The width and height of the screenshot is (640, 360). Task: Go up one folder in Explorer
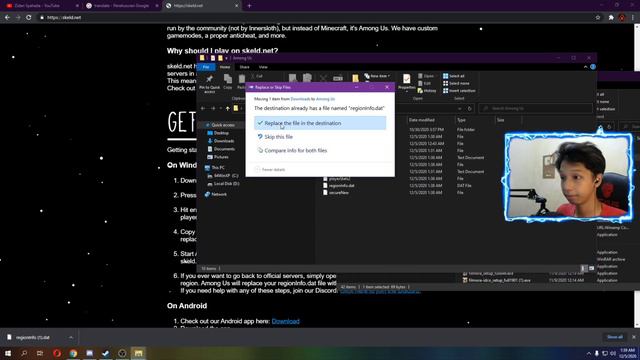(228, 109)
